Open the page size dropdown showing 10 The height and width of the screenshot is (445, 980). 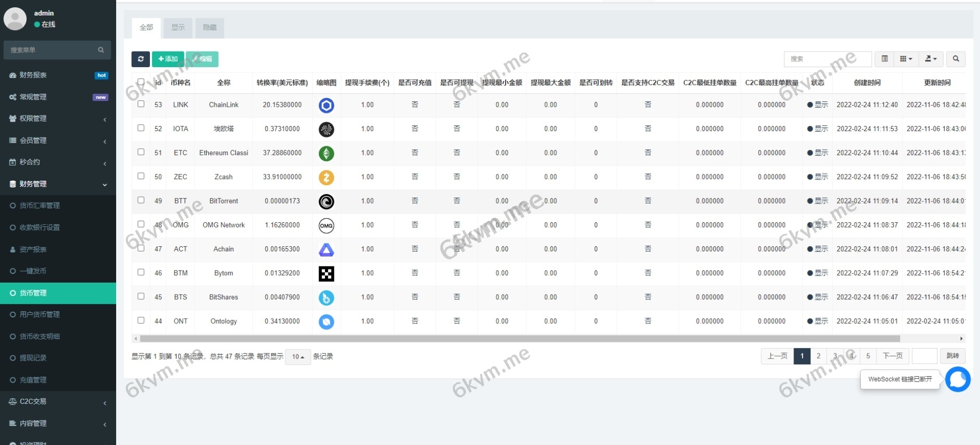[x=298, y=357]
